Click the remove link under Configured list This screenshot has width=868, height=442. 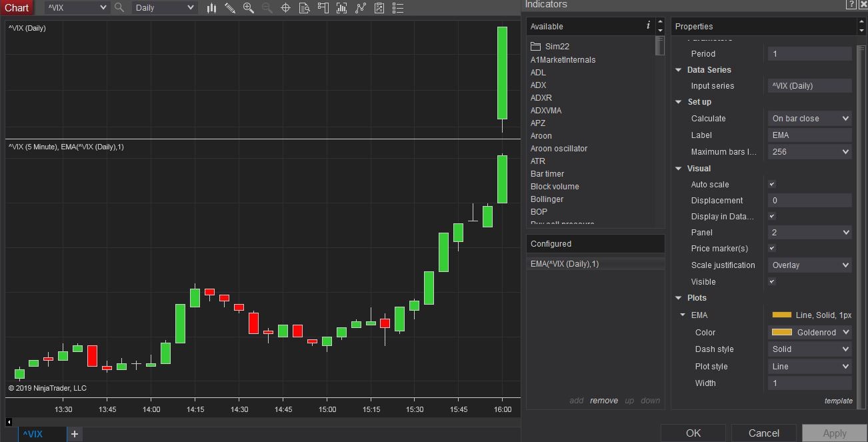click(x=603, y=401)
